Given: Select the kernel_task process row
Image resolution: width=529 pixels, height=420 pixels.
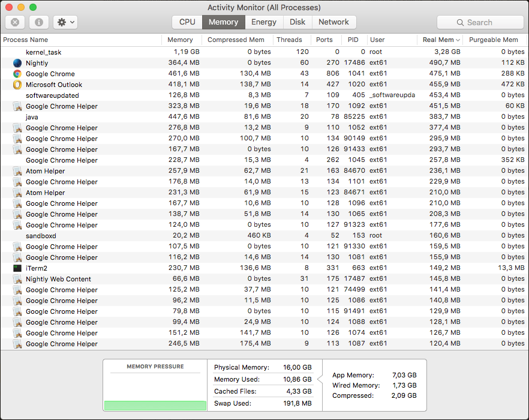Looking at the screenshot, I should tap(264, 52).
